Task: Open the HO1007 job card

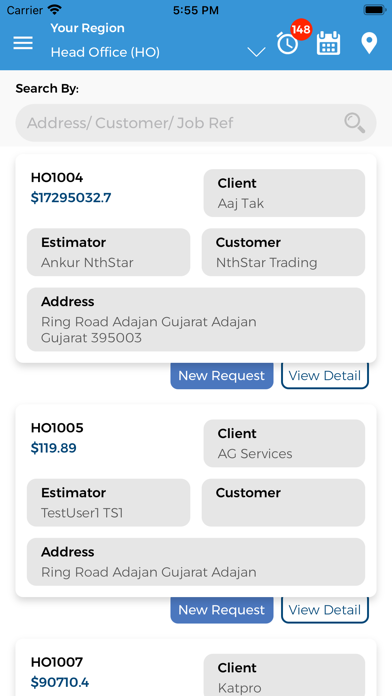Action: [x=196, y=668]
